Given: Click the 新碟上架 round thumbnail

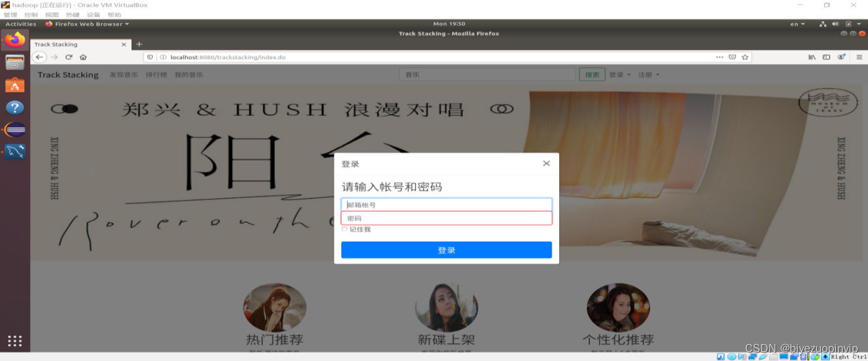Looking at the screenshot, I should [x=447, y=308].
